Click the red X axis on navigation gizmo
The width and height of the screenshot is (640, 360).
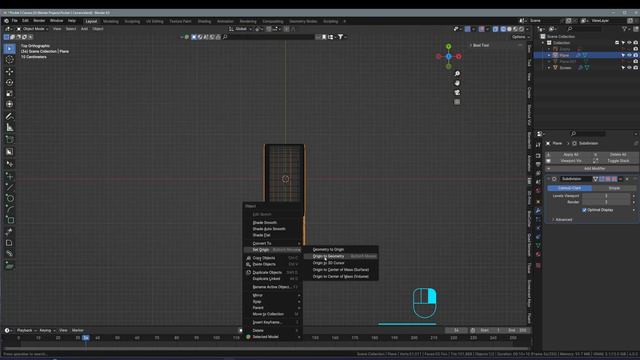coord(458,56)
